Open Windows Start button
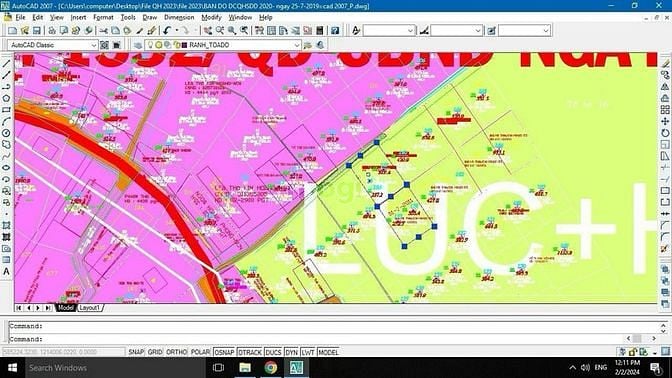The width and height of the screenshot is (672, 378). pos(12,368)
